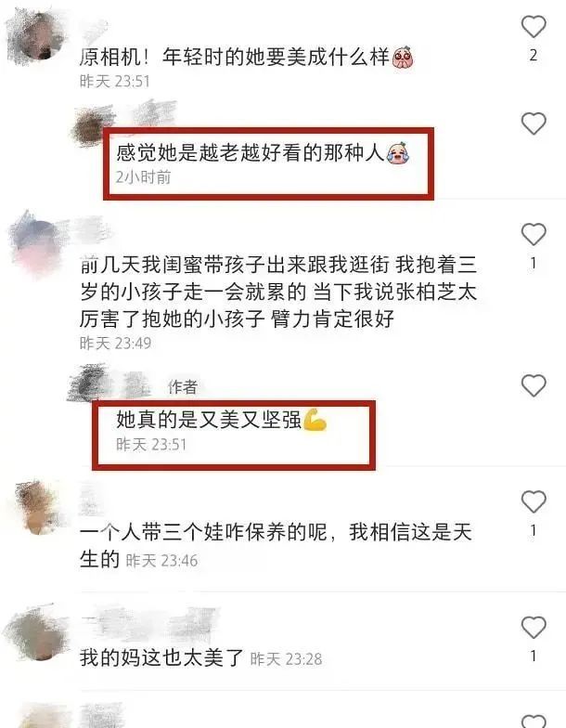
Task: Like the comment 一个人带三个娃咋保养的呢
Action: pyautogui.click(x=534, y=501)
